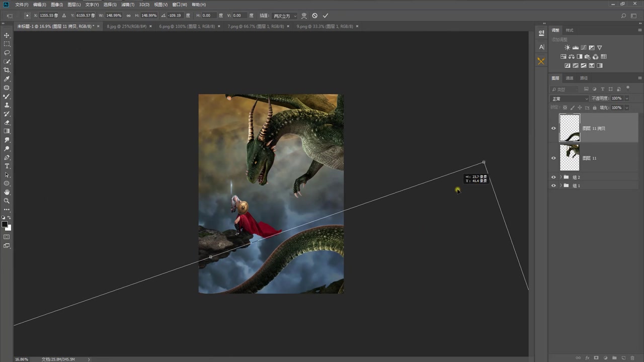Viewport: 644px width, 362px height.
Task: Toggle visibility of 组 2
Action: click(553, 177)
